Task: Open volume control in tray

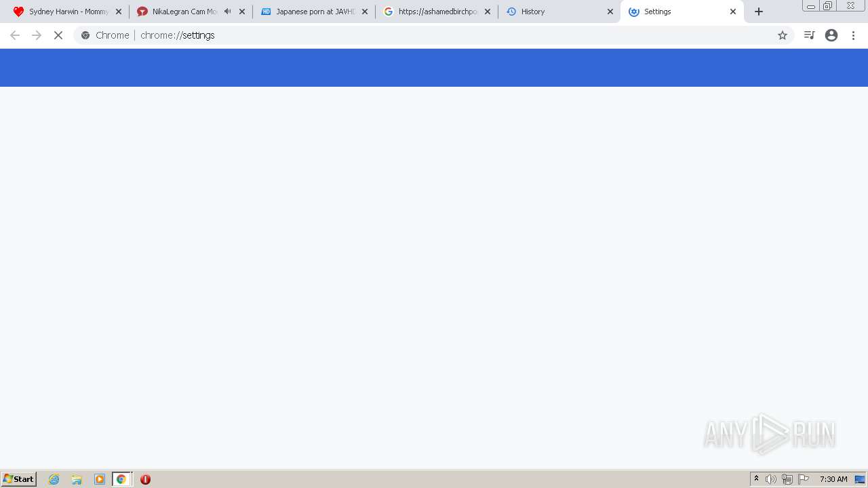Action: [x=771, y=479]
